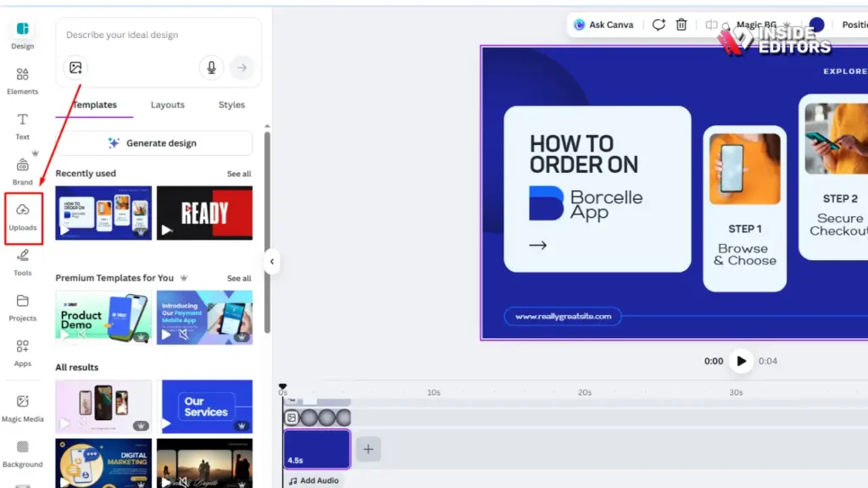
Task: Select the Our Services template
Action: [205, 407]
